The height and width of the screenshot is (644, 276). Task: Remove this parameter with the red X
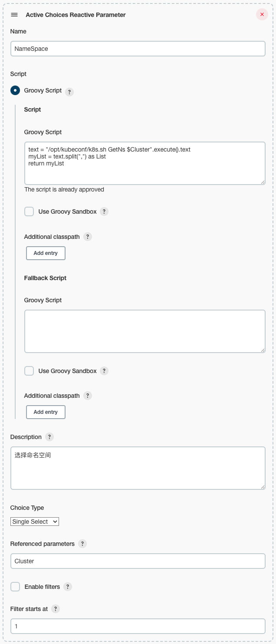tap(262, 15)
